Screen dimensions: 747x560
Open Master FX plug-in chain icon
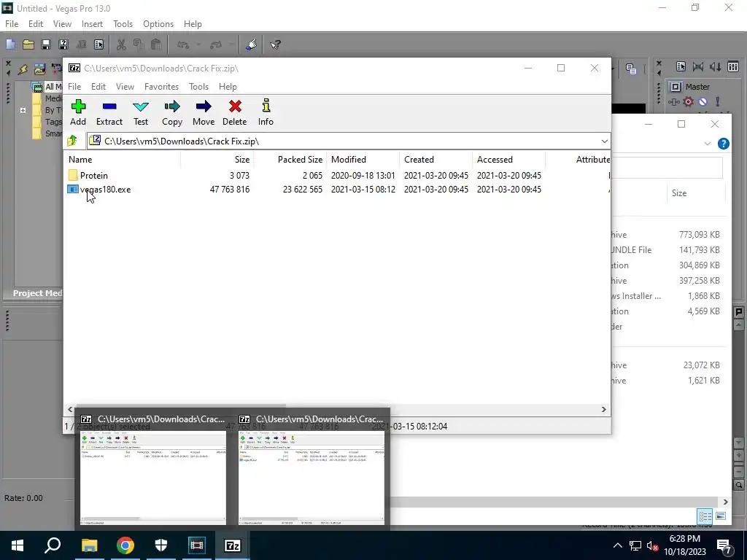click(673, 102)
